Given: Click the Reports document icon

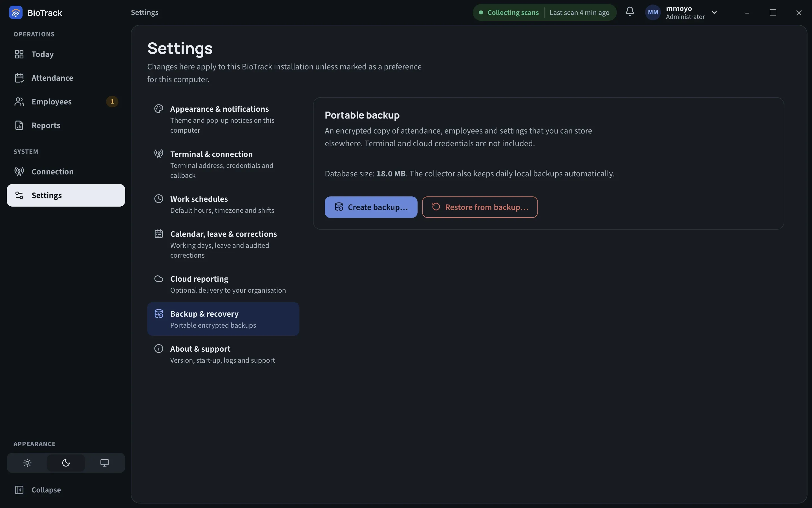Looking at the screenshot, I should coord(19,125).
